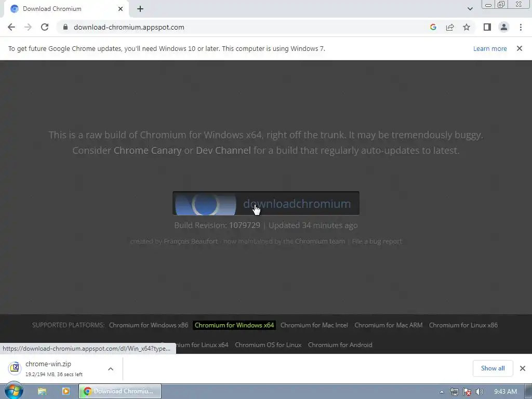
Task: Open Windows Explorer from the taskbar
Action: coord(42,391)
